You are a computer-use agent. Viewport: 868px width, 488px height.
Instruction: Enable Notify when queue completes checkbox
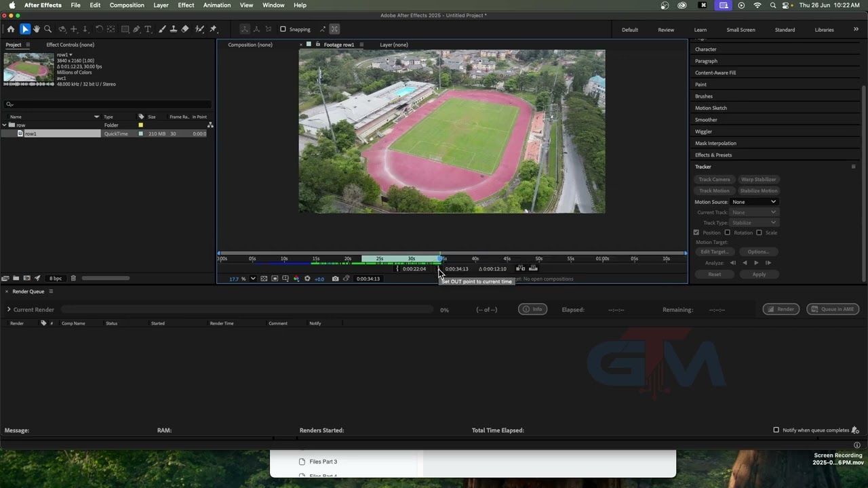776,430
